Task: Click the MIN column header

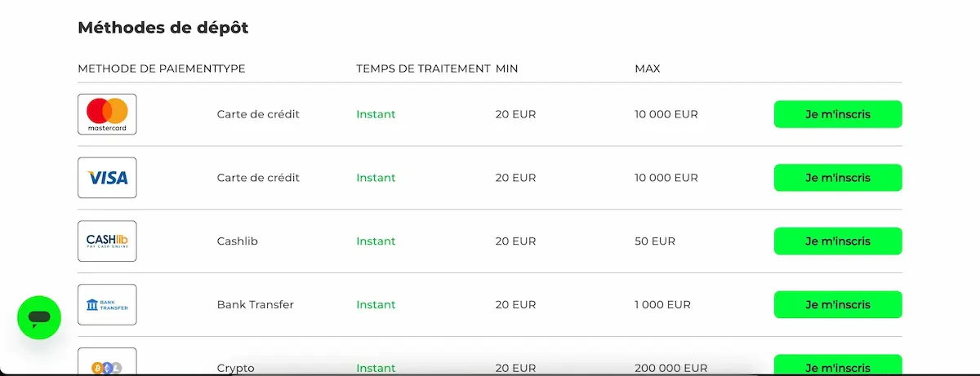Action: (x=506, y=69)
